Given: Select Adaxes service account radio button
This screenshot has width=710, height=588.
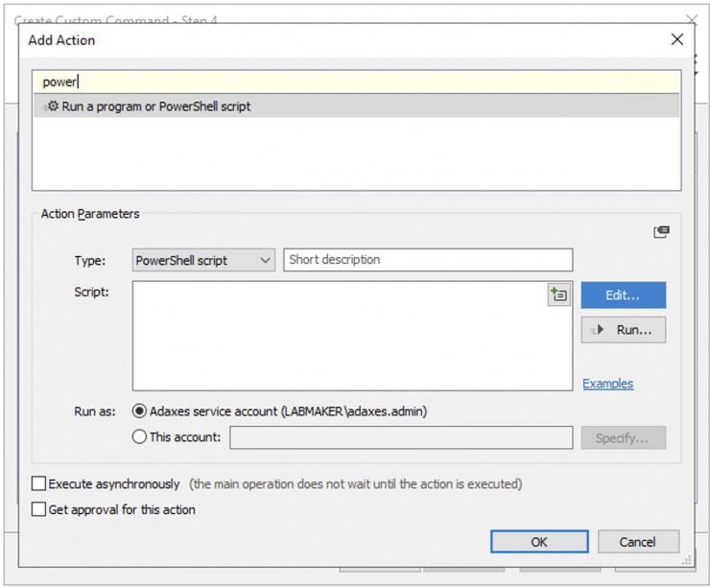Looking at the screenshot, I should [x=139, y=411].
